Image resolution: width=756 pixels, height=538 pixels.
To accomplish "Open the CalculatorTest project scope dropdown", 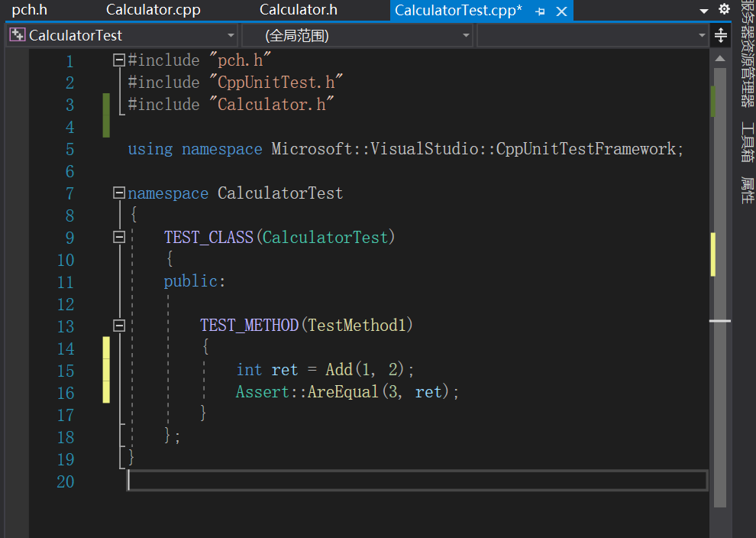I will [x=122, y=35].
